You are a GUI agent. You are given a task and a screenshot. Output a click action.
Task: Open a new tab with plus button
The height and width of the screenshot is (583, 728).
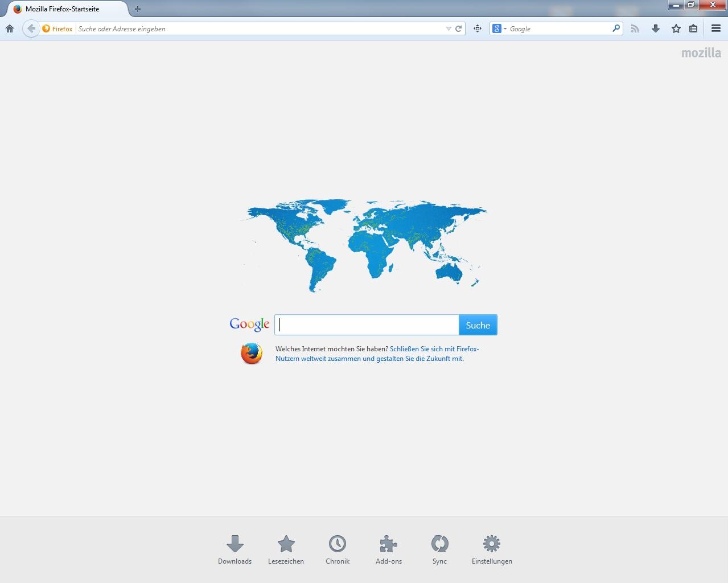pyautogui.click(x=138, y=9)
